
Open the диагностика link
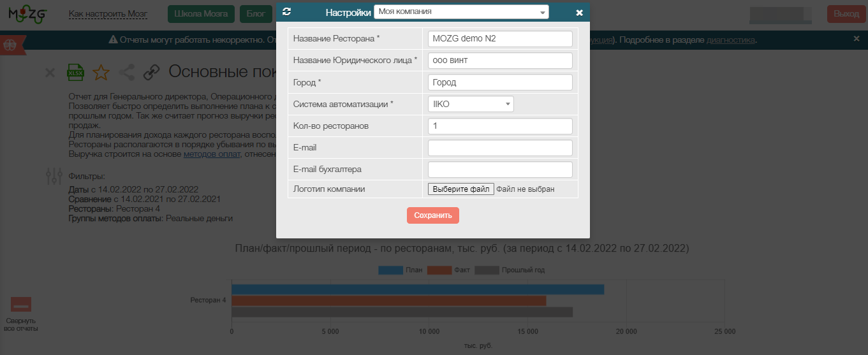(731, 40)
